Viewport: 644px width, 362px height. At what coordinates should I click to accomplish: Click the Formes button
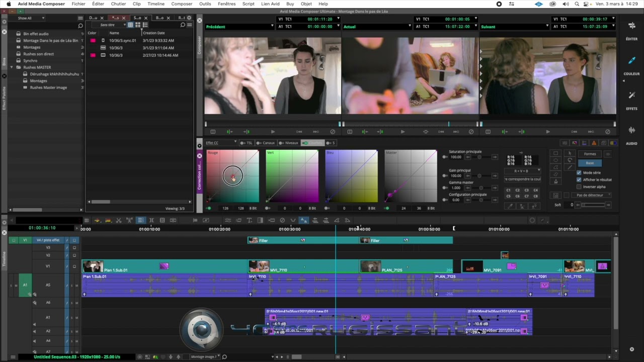(x=590, y=154)
